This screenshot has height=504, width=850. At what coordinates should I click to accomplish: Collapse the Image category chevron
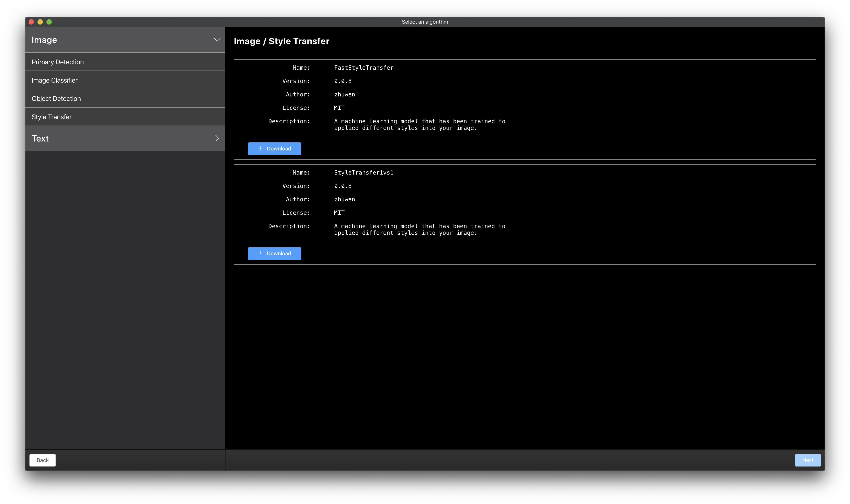pyautogui.click(x=217, y=40)
